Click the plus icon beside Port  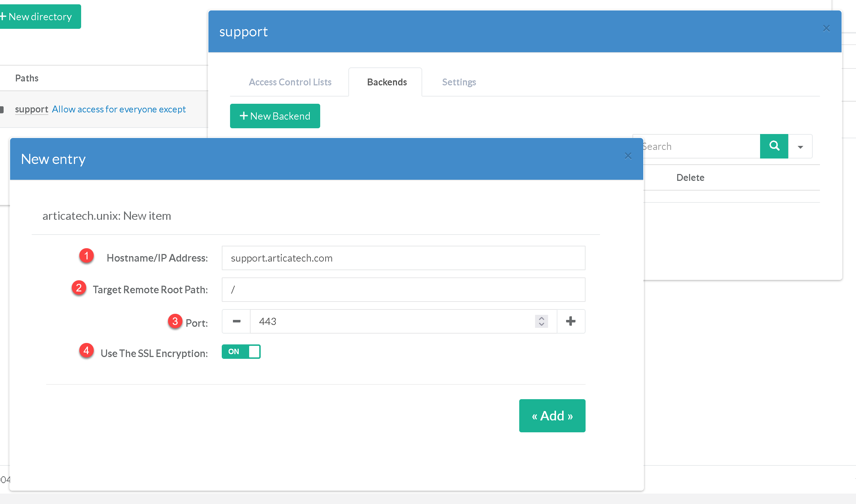click(571, 321)
